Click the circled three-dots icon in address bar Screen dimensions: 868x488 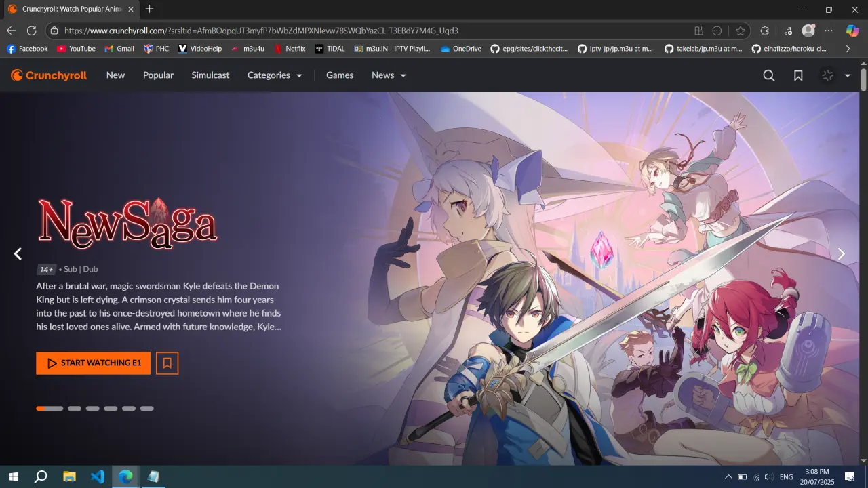pos(717,30)
